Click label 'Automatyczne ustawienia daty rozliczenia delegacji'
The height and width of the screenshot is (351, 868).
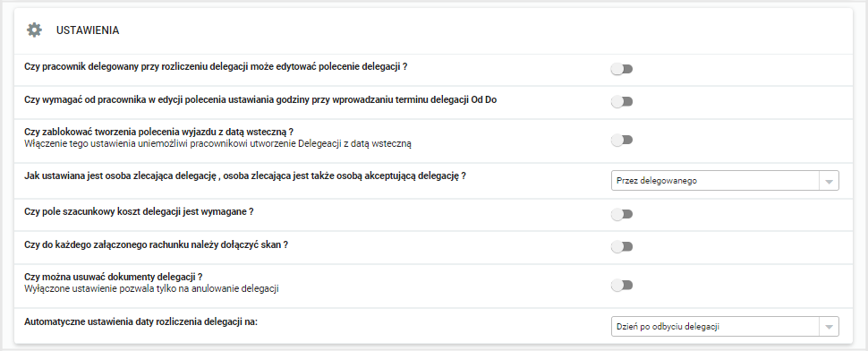(x=141, y=321)
